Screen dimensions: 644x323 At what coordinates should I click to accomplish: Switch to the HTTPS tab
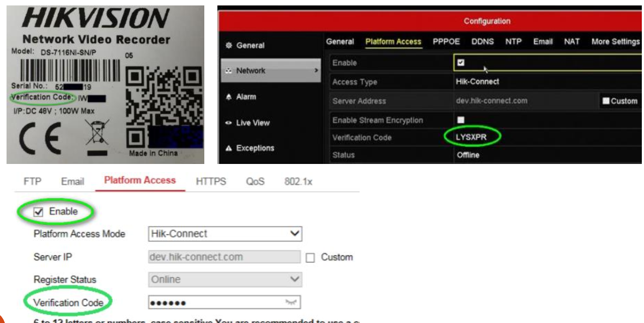[211, 181]
